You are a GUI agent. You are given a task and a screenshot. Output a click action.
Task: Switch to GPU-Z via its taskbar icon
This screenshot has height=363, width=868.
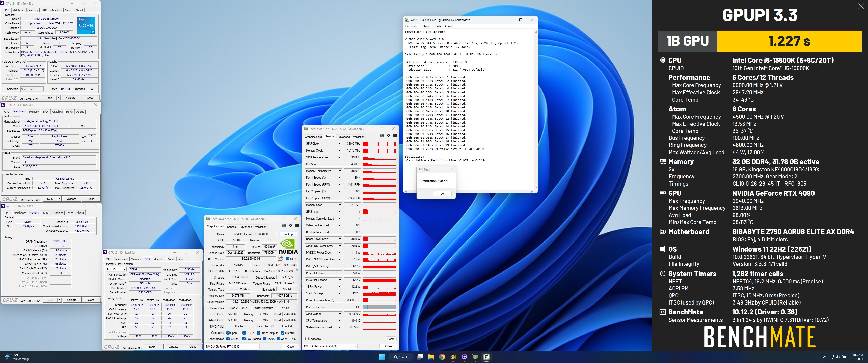[475, 357]
